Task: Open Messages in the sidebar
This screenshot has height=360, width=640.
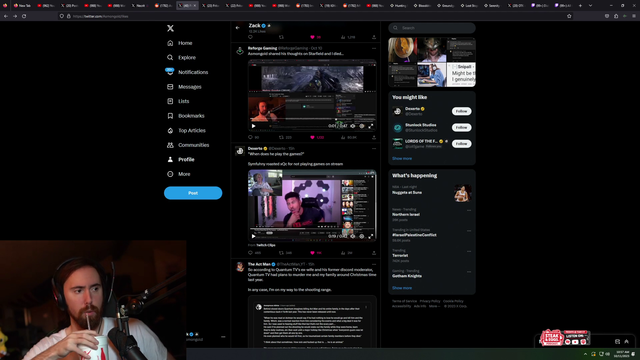Action: click(x=184, y=87)
